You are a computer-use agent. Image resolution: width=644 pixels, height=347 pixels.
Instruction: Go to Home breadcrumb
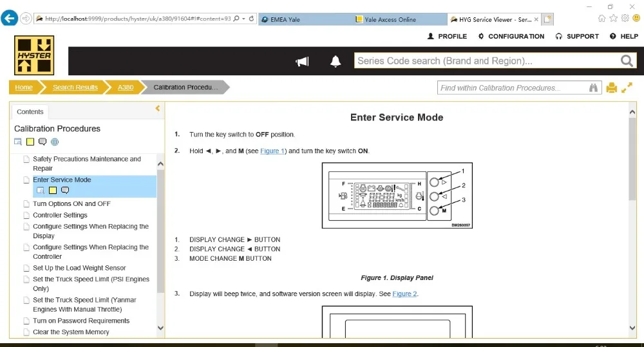(x=24, y=87)
